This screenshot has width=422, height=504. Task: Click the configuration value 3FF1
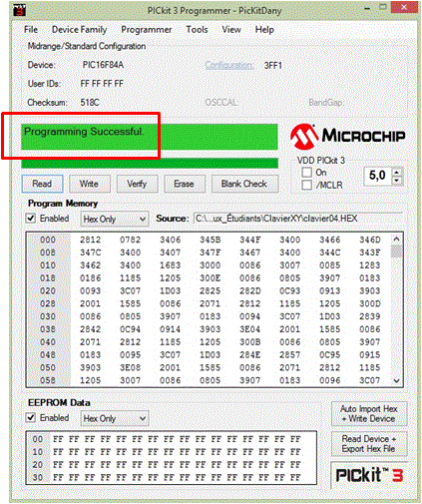coord(273,66)
